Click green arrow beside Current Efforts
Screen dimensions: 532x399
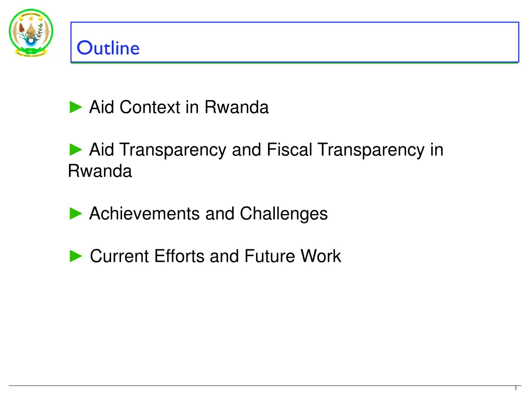point(76,256)
